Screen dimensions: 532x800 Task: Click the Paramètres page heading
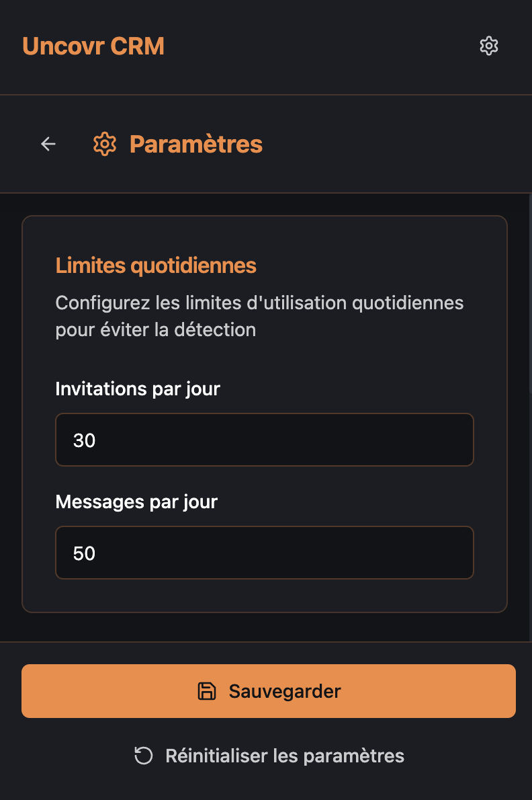195,144
